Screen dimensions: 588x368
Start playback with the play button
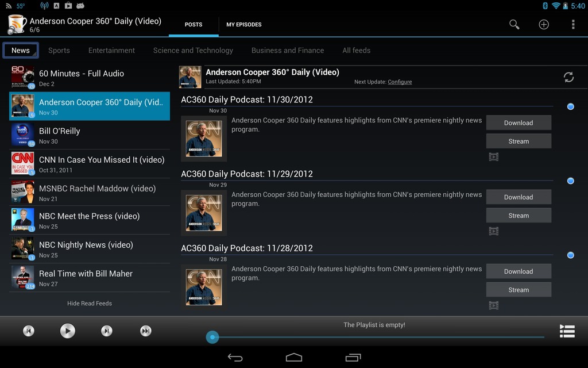tap(68, 331)
